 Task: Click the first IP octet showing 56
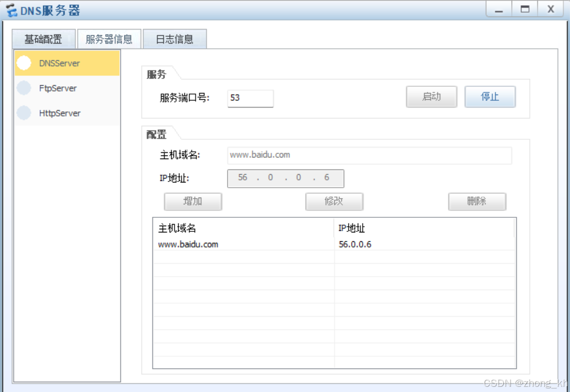point(243,177)
